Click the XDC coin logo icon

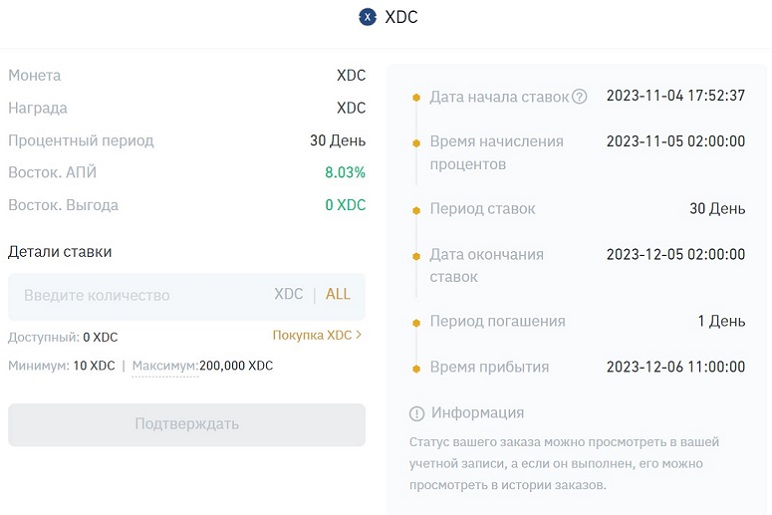[368, 17]
